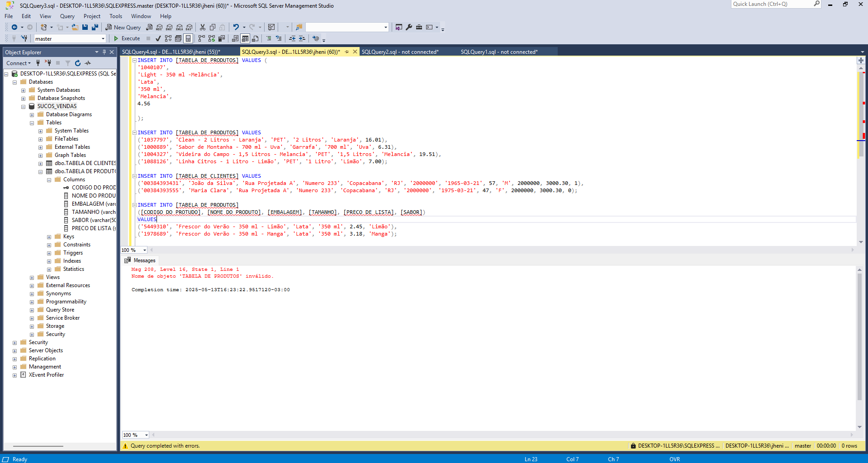Toggle IntelliSense Enabled button
868x463 pixels.
click(x=188, y=38)
